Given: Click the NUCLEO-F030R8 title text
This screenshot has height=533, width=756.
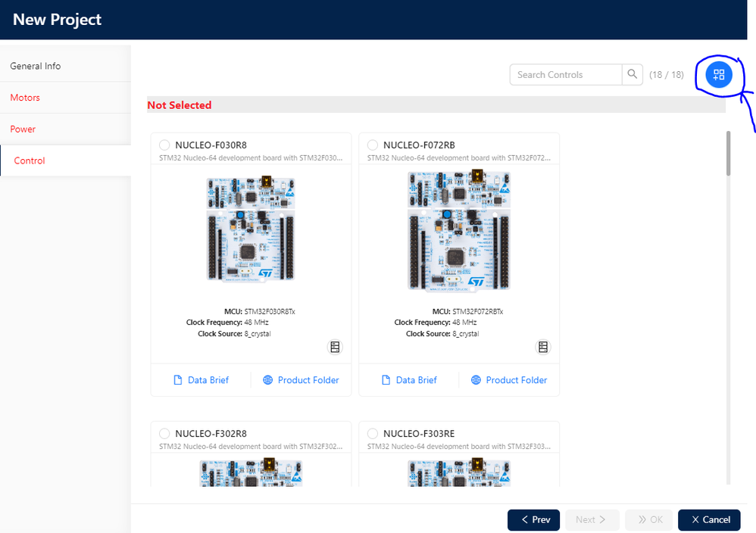Looking at the screenshot, I should (x=211, y=145).
